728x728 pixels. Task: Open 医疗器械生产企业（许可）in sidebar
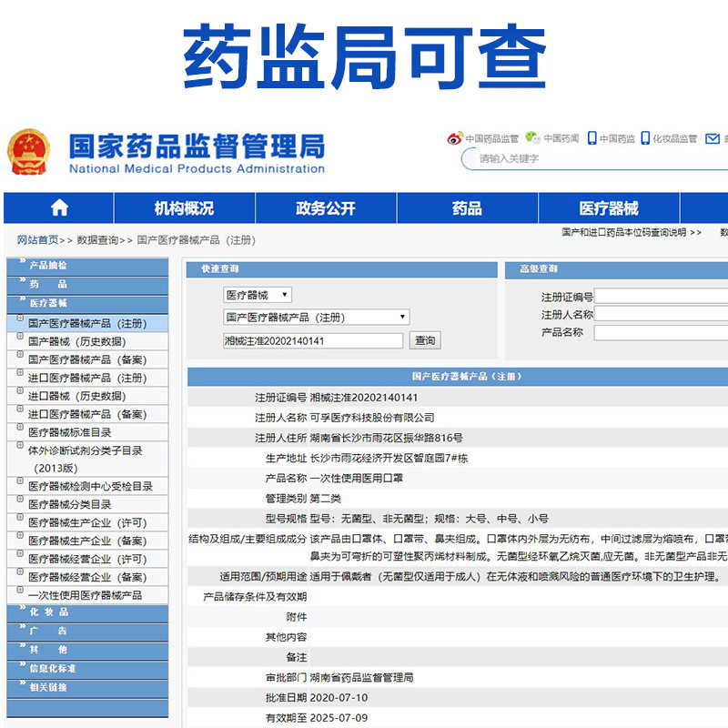click(x=87, y=522)
